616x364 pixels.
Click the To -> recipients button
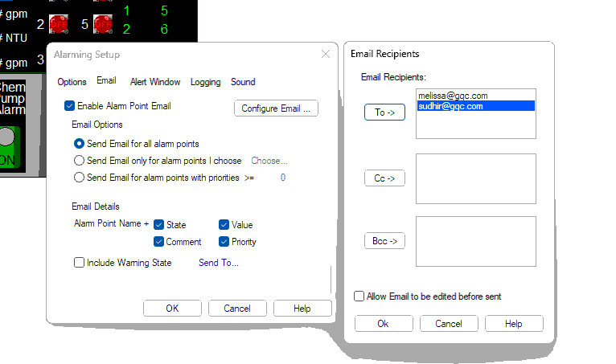(384, 112)
